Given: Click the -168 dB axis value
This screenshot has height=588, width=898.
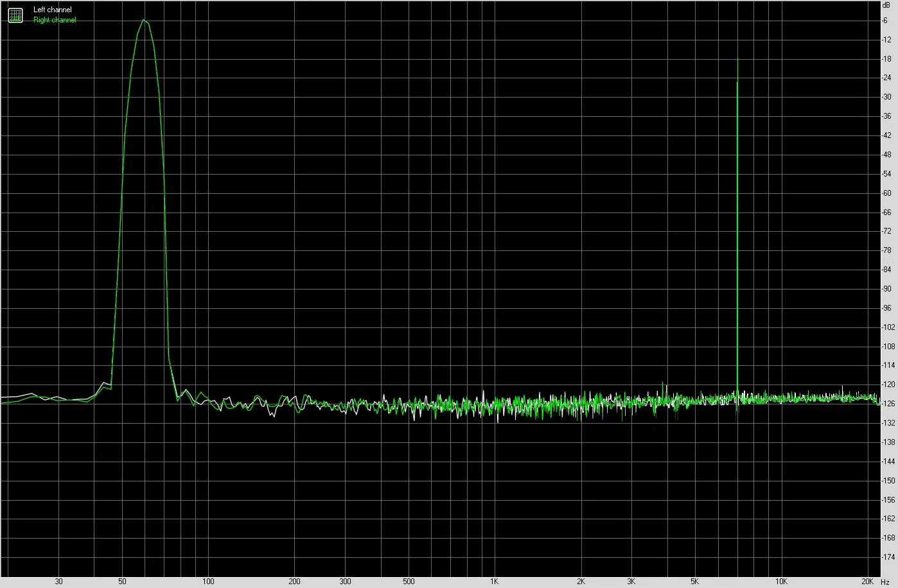Looking at the screenshot, I should click(888, 538).
